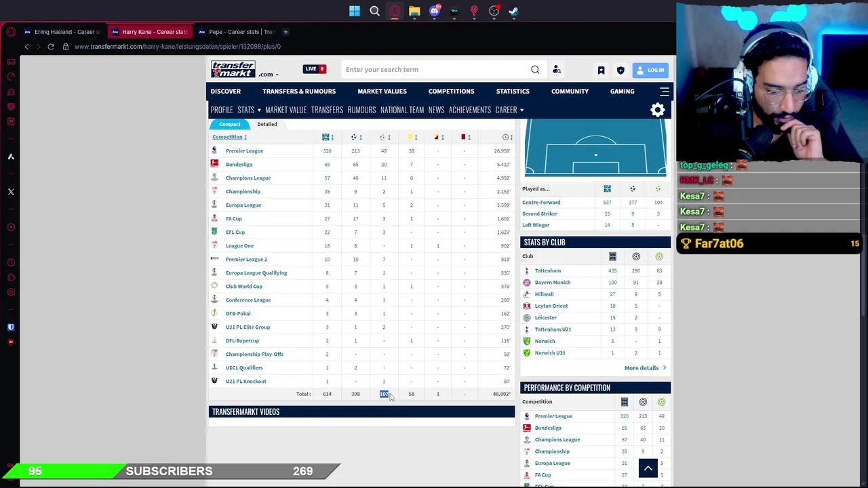Open the Club World Cup link
The width and height of the screenshot is (868, 488).
243,286
